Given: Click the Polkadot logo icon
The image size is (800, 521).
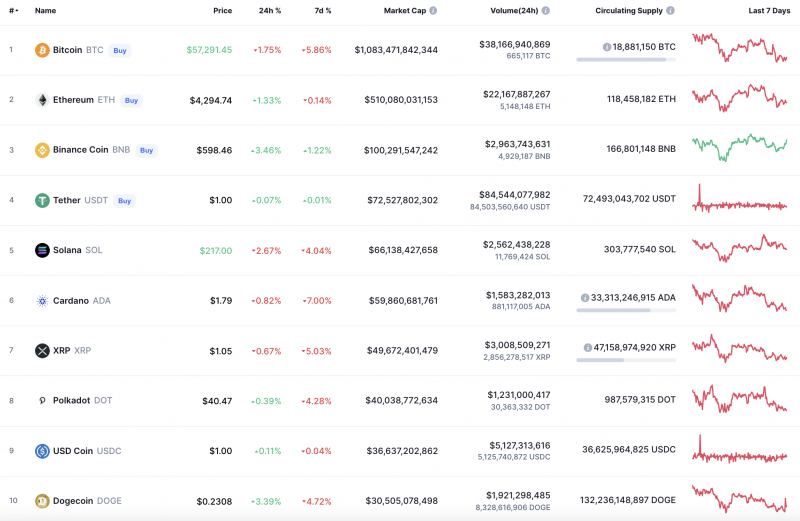Looking at the screenshot, I should pos(42,401).
